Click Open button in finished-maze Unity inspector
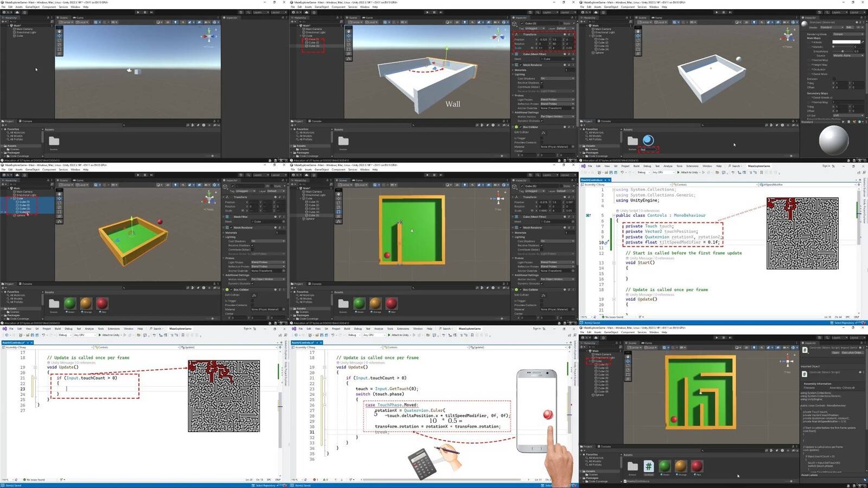This screenshot has height=488, width=868. 835,352
